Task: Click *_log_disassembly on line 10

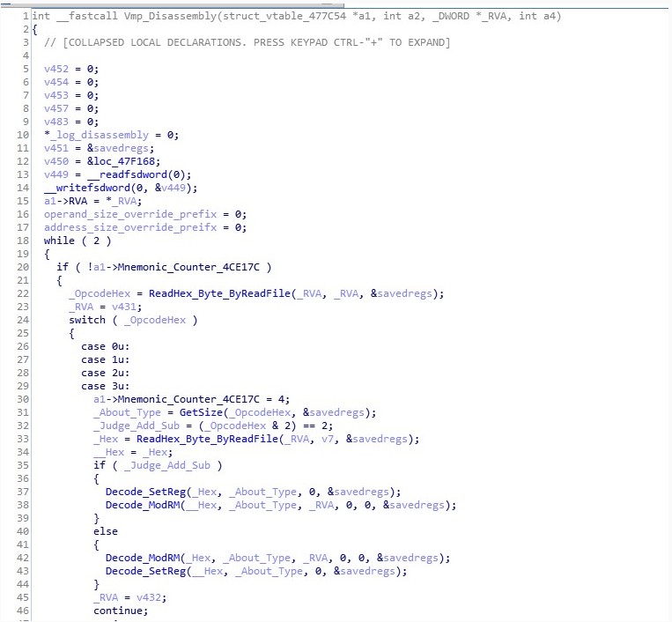Action: [x=96, y=135]
